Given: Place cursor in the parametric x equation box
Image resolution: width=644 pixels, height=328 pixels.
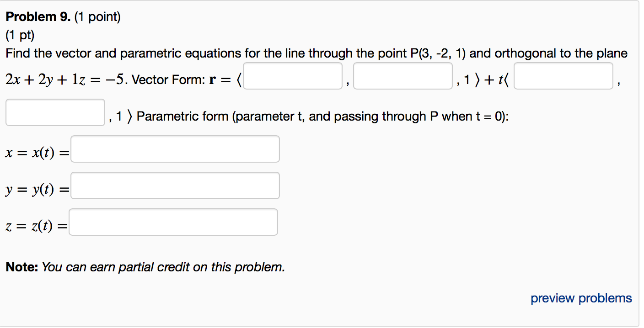Looking at the screenshot, I should (x=175, y=148).
